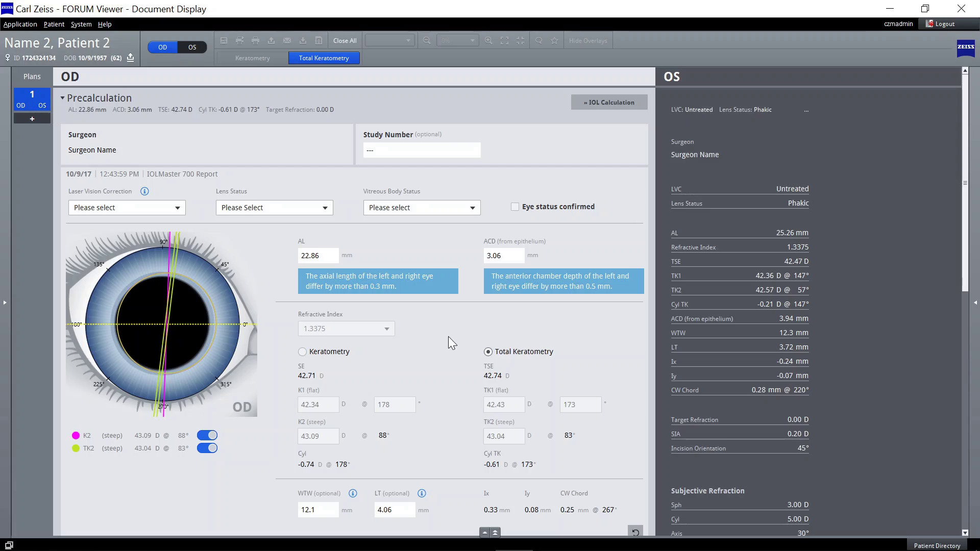Activate the Zoom In magnifier icon
Screen dimensions: 980x551
tap(489, 40)
